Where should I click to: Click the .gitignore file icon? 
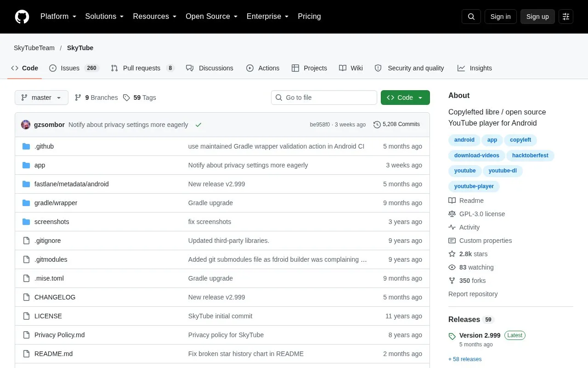click(x=26, y=241)
